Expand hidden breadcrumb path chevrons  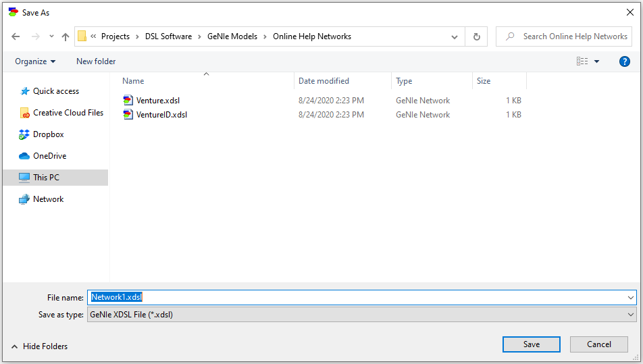pos(93,36)
